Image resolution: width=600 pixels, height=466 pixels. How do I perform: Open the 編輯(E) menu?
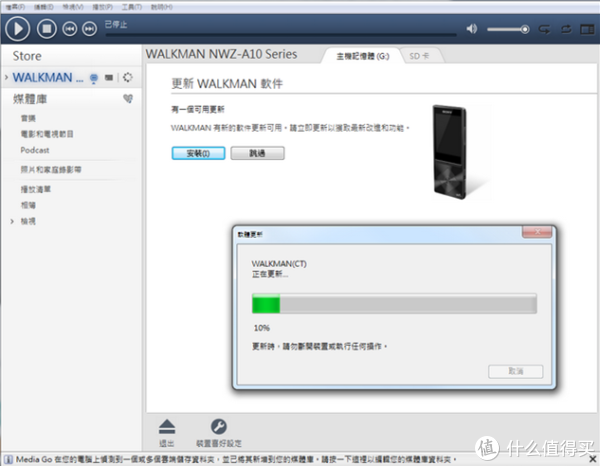pyautogui.click(x=44, y=7)
